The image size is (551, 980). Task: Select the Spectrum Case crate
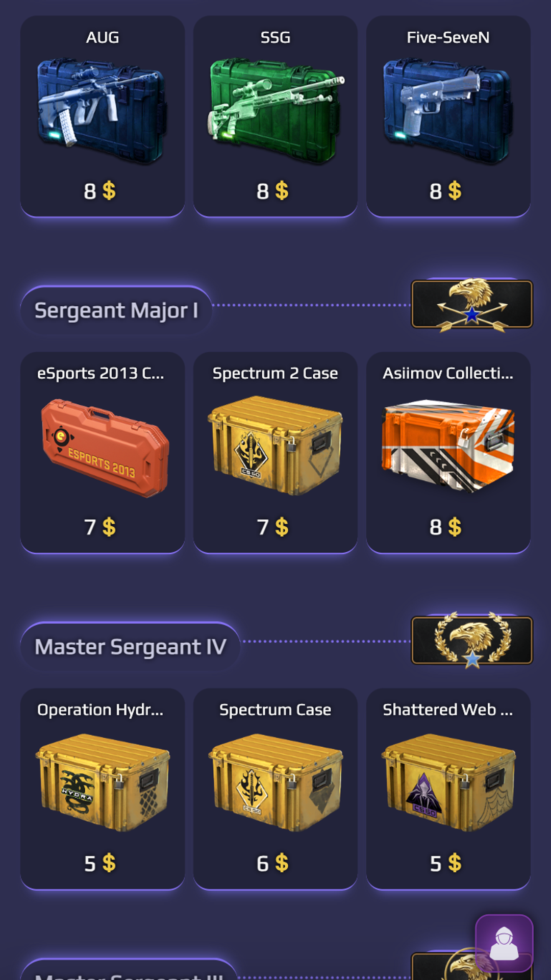(275, 789)
